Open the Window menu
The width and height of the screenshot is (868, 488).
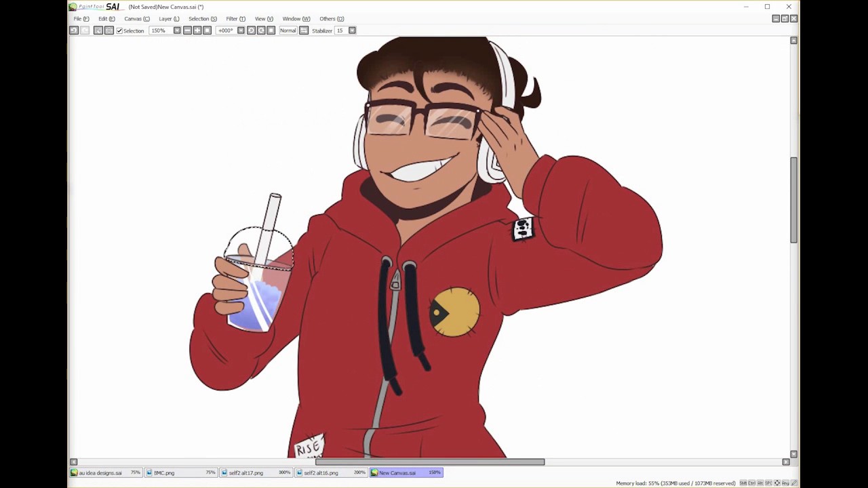(x=296, y=19)
